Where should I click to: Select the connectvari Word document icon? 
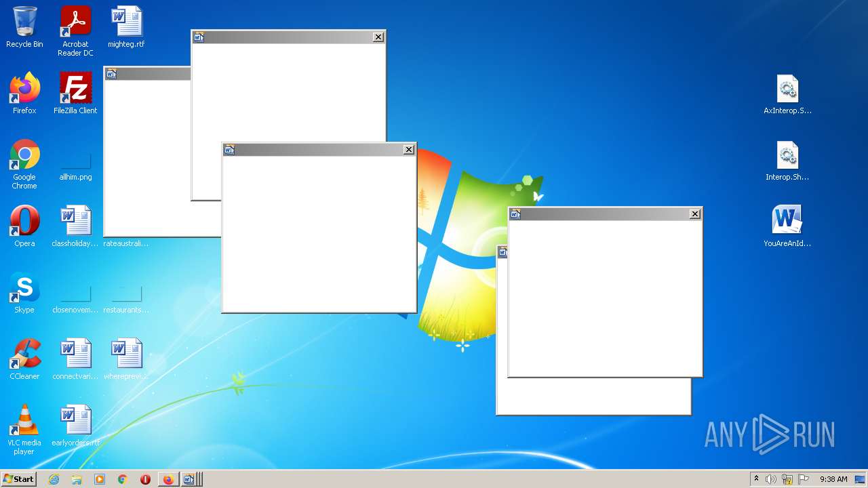[x=75, y=359]
